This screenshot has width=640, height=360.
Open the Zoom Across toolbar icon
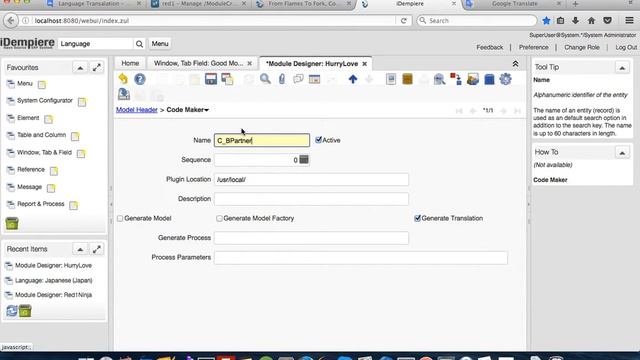pos(440,79)
